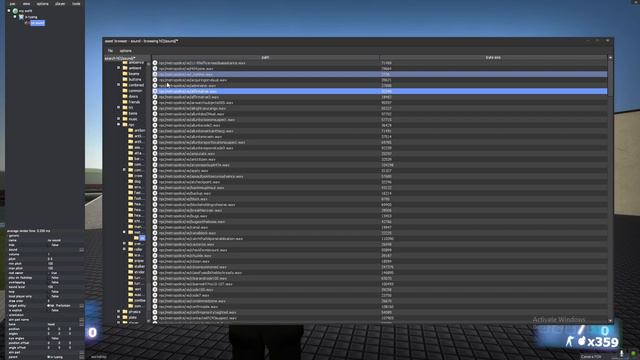The image size is (640, 360).
Task: Select the buttons folder icon
Action: coord(125,79)
